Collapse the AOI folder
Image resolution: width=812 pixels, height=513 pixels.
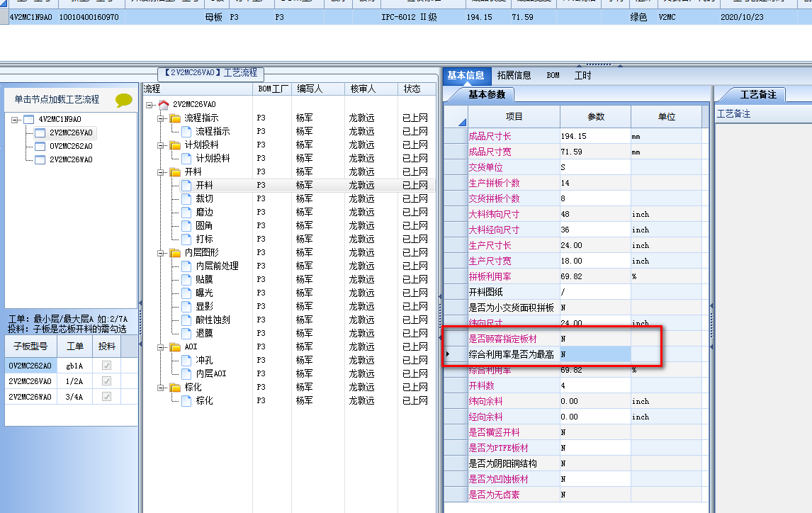[161, 347]
